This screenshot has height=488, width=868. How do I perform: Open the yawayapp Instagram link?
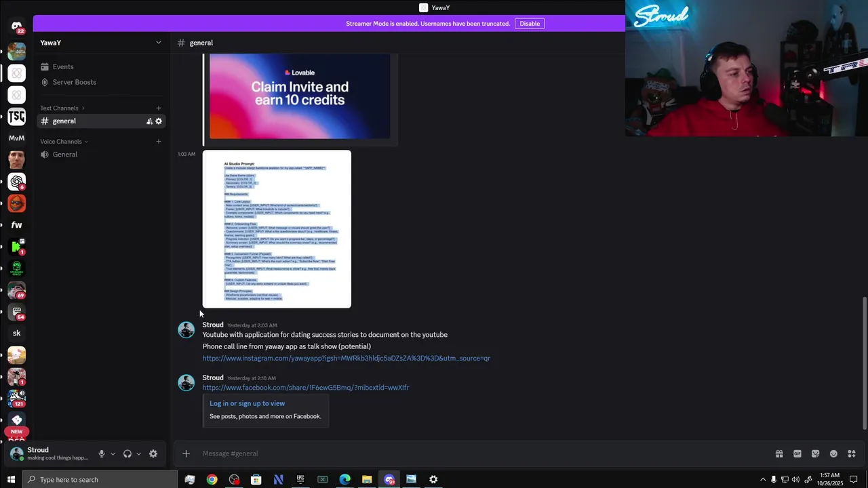[x=346, y=359]
